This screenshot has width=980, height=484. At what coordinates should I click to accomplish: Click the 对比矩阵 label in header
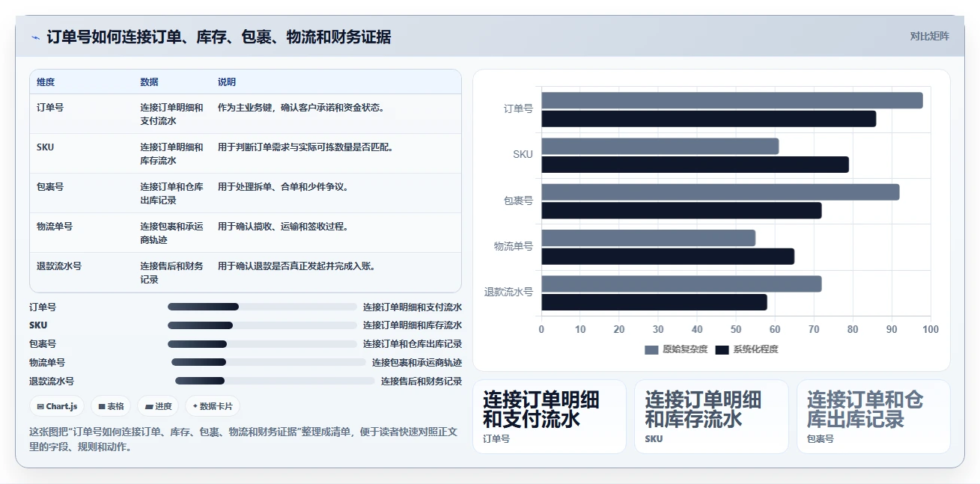929,37
